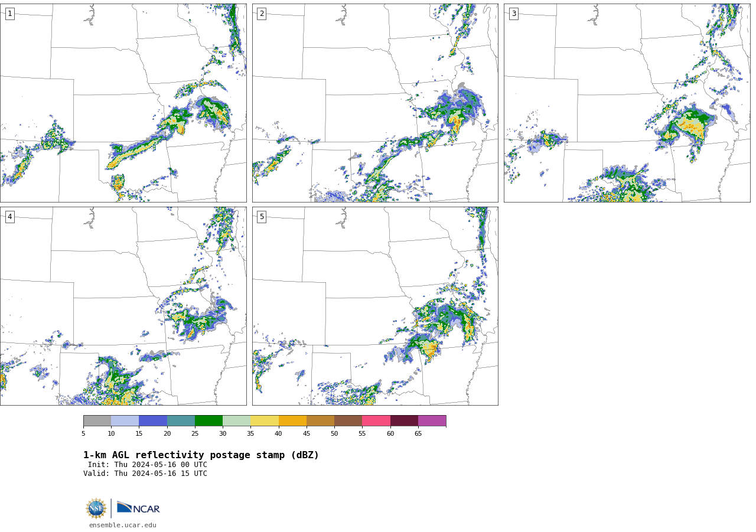
Task: Click the Init time text line
Action: (148, 465)
